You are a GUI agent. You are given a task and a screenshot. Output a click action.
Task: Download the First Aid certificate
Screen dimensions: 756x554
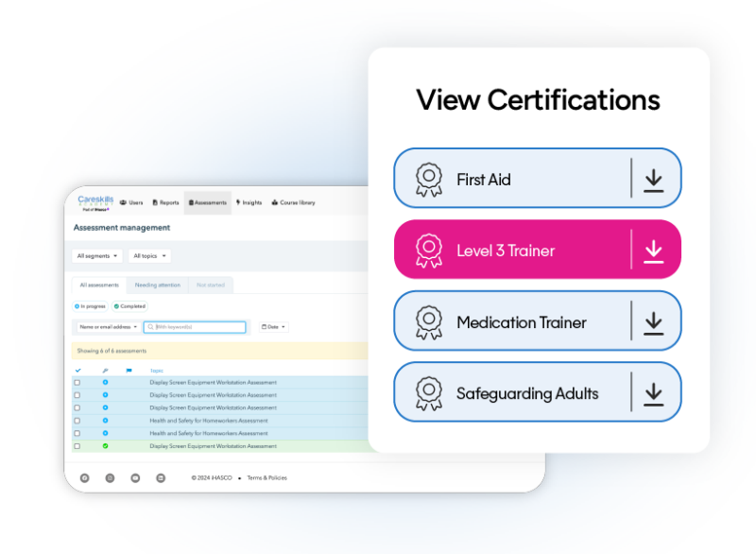click(653, 179)
